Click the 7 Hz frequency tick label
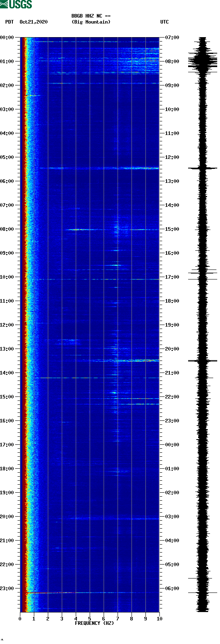The width and height of the screenshot is (220, 644). [x=118, y=619]
